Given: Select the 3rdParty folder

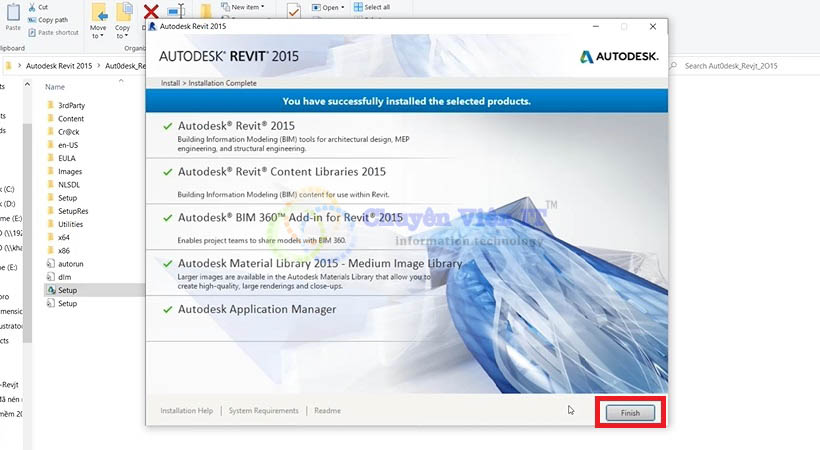Looking at the screenshot, I should click(x=72, y=105).
